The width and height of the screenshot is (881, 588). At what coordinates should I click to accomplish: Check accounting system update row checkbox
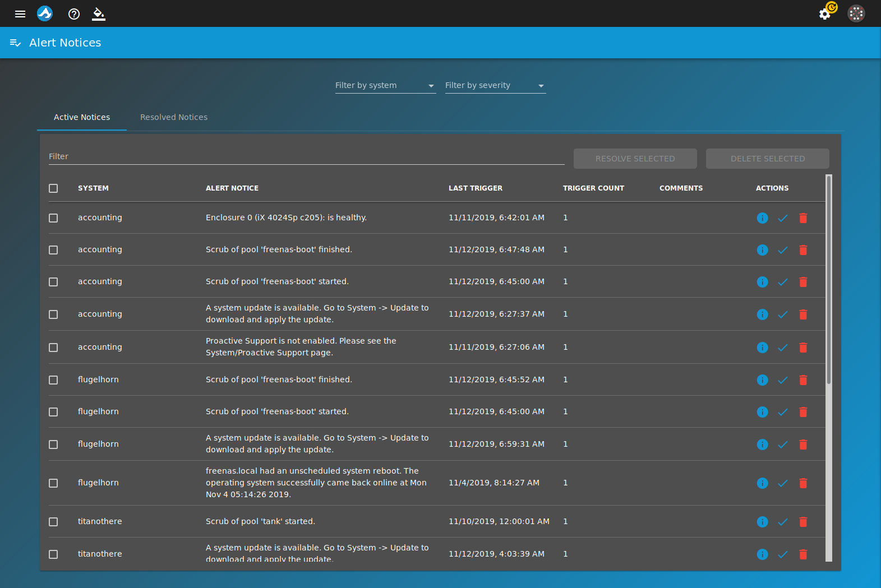tap(53, 314)
